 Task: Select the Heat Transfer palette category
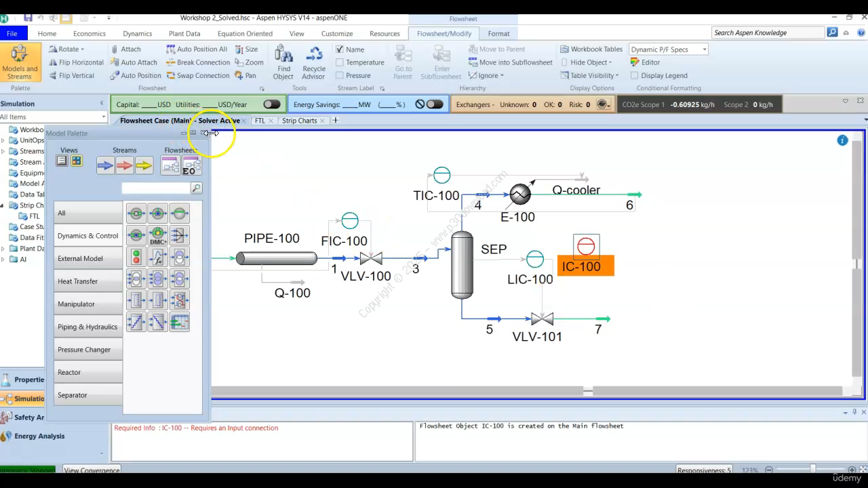tap(88, 281)
